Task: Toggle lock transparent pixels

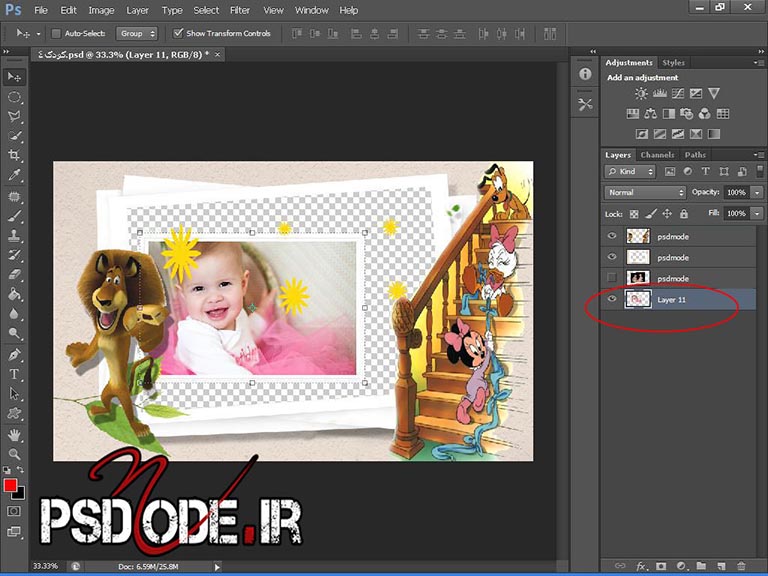Action: coord(634,214)
